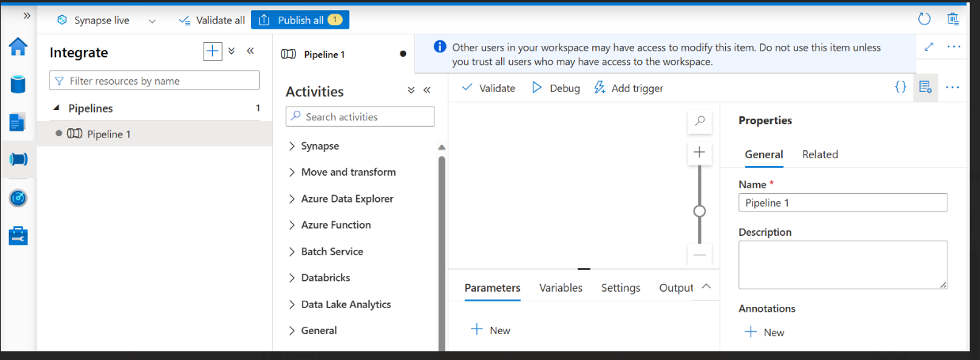Zoom in on canvas with plus button

point(699,152)
